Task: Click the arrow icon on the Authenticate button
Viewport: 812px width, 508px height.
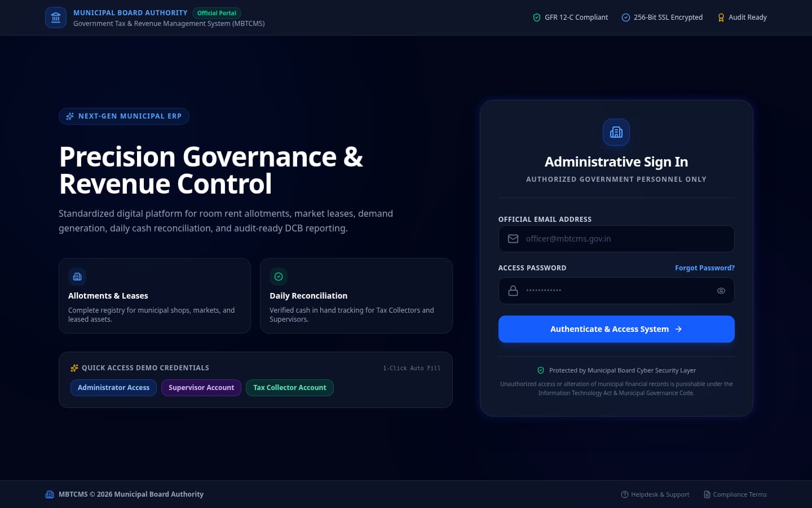Action: pyautogui.click(x=678, y=329)
